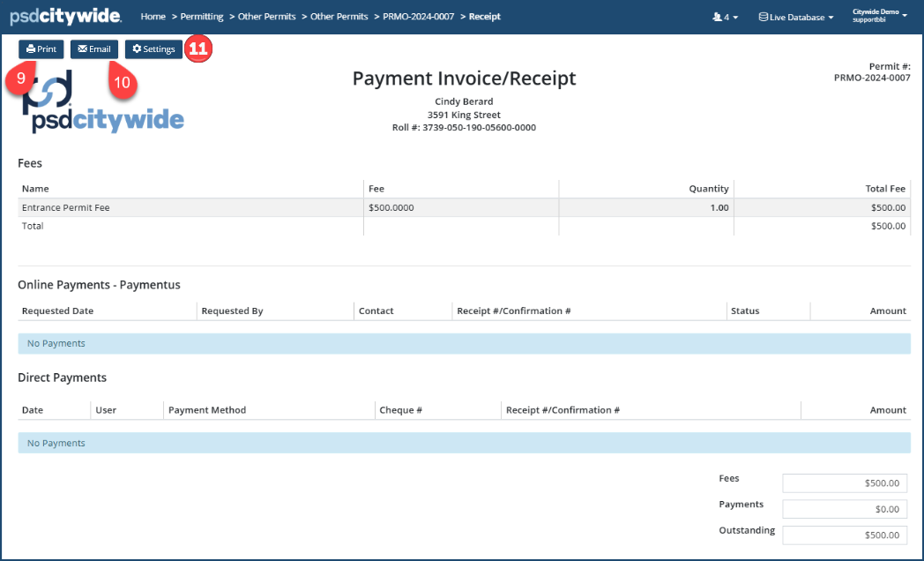924x561 pixels.
Task: Click the red callout marker 10
Action: [123, 82]
